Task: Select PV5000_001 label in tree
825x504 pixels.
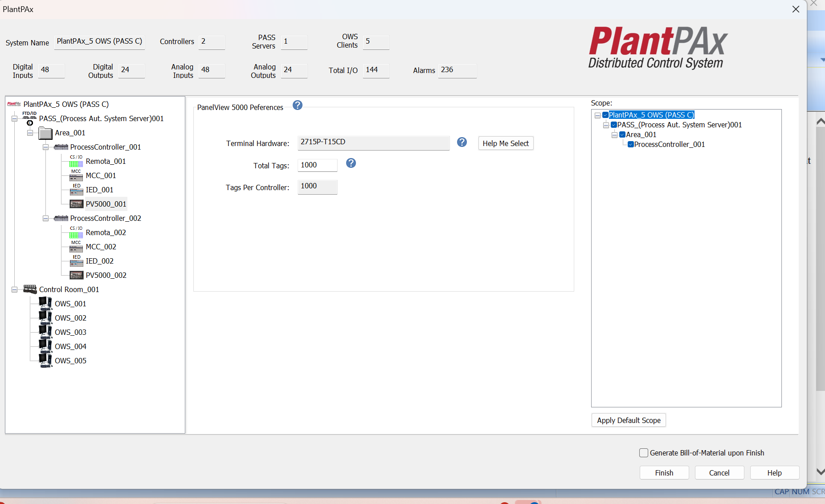Action: 106,204
